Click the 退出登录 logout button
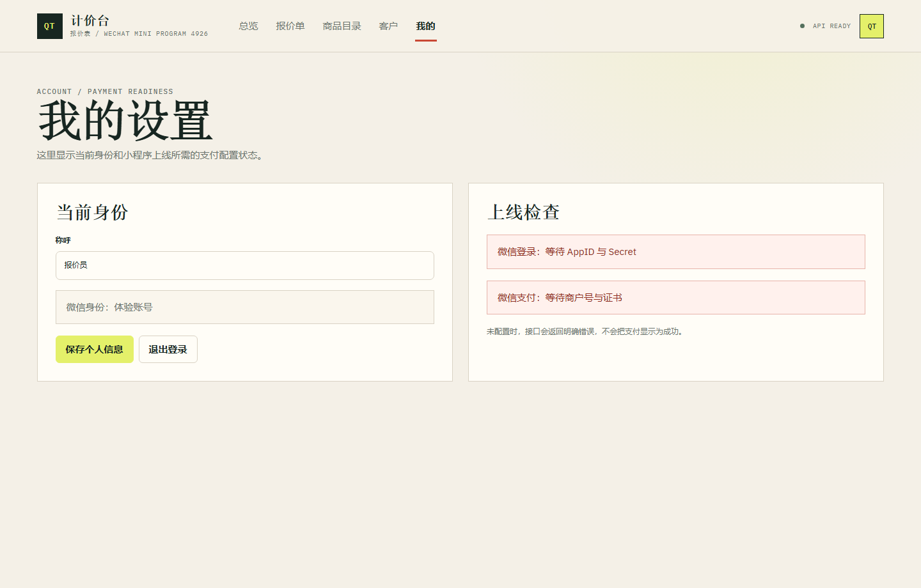Image resolution: width=921 pixels, height=588 pixels. (168, 350)
